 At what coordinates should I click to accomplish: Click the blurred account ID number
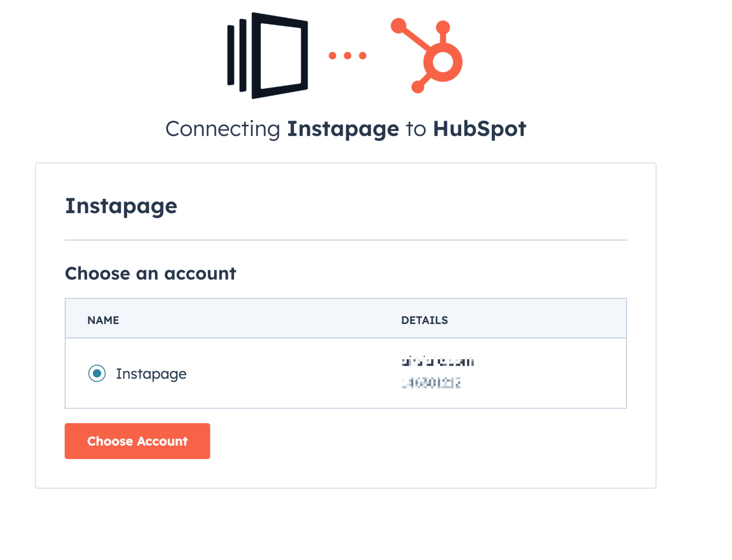pos(431,383)
